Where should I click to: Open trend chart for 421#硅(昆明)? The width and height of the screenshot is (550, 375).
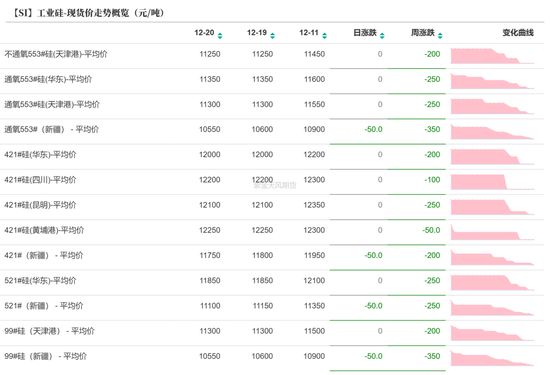coord(492,207)
